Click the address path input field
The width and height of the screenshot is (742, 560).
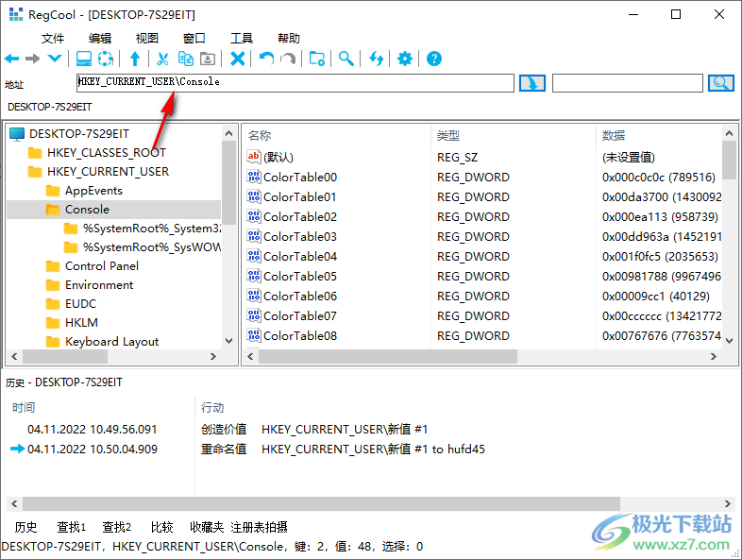click(295, 83)
